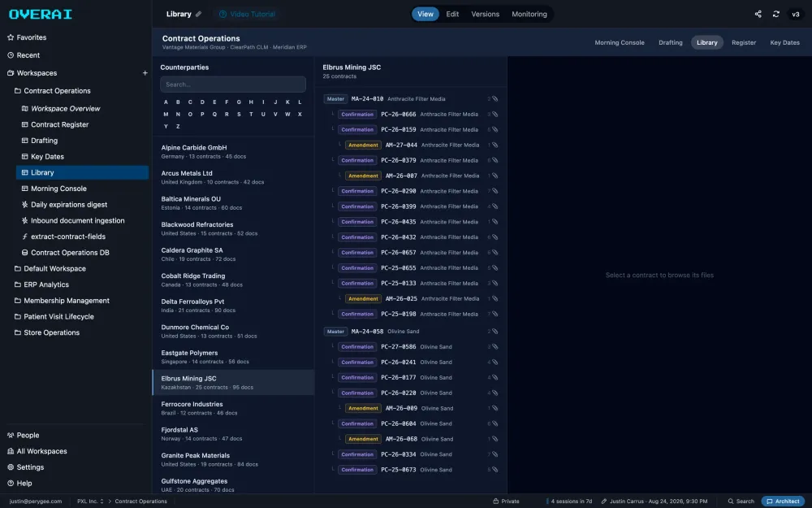
Task: Click the pencil icon beside the Library title
Action: [199, 14]
